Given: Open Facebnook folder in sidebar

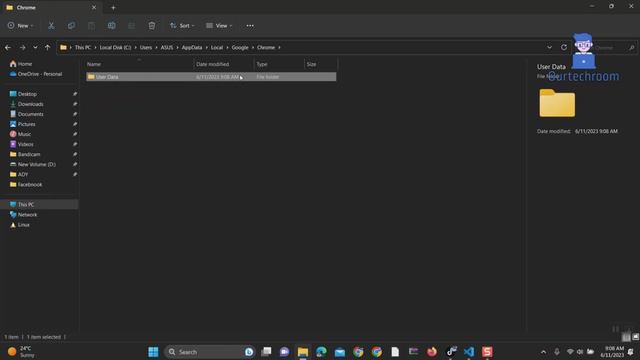Looking at the screenshot, I should [x=26, y=184].
